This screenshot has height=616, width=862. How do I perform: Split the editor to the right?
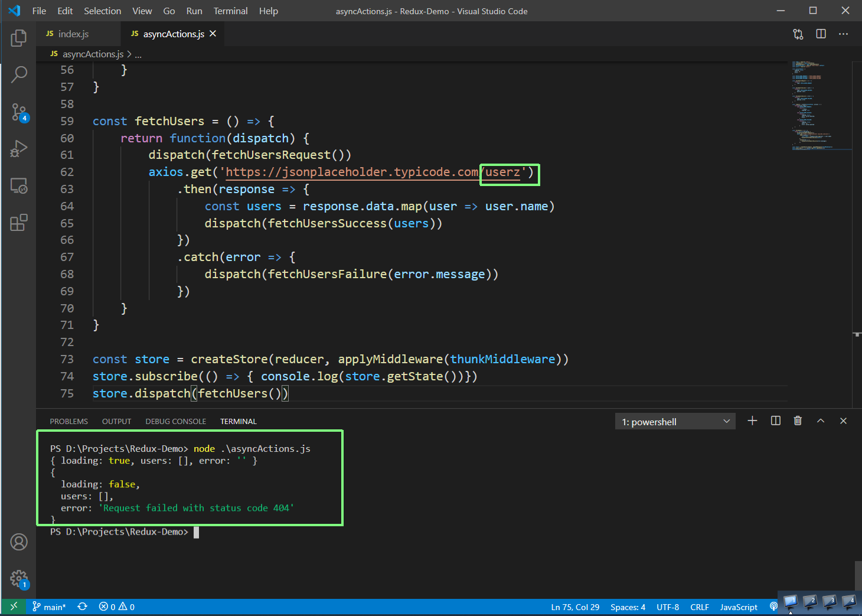[x=821, y=34]
